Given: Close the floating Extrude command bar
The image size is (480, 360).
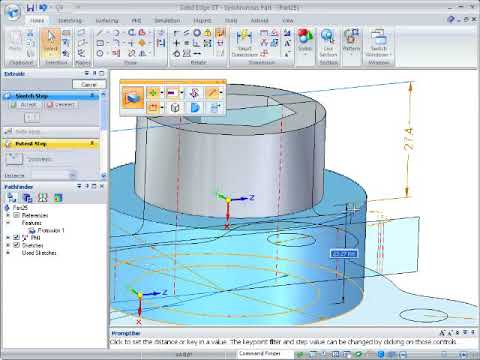Looking at the screenshot, I should [x=223, y=82].
